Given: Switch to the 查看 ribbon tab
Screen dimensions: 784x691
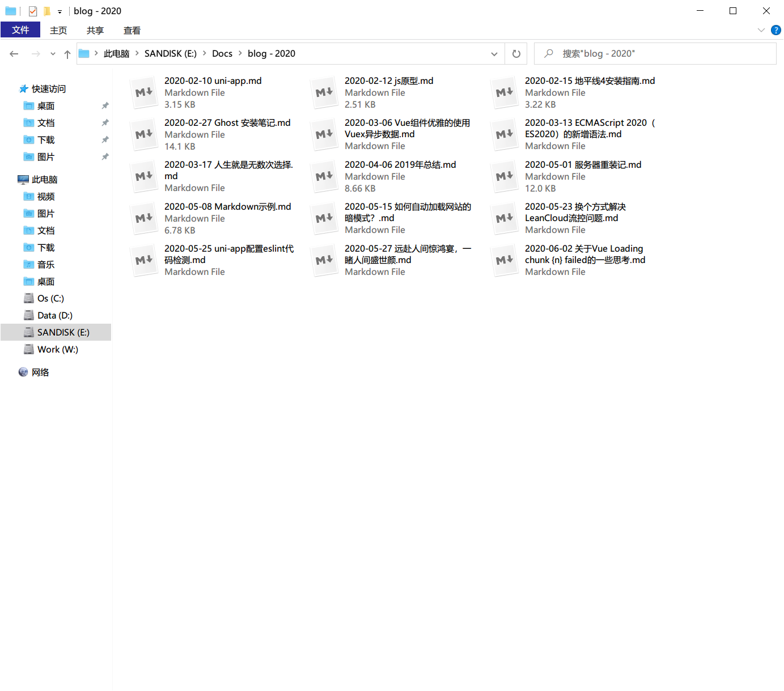Looking at the screenshot, I should (132, 31).
